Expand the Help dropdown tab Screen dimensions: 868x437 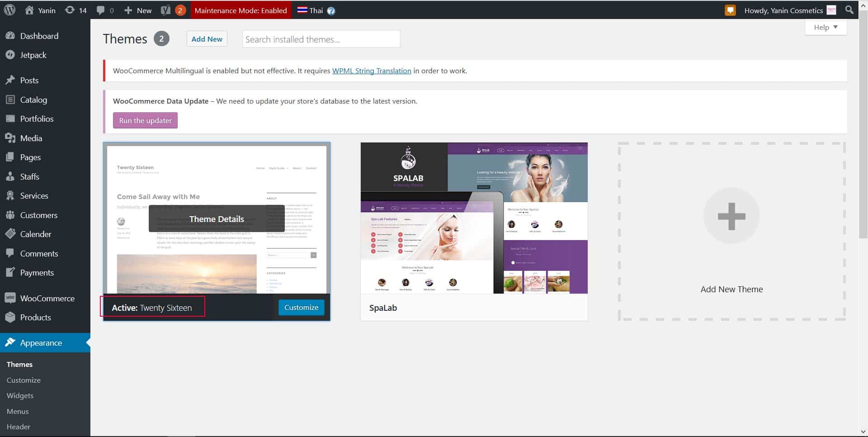[x=826, y=27]
